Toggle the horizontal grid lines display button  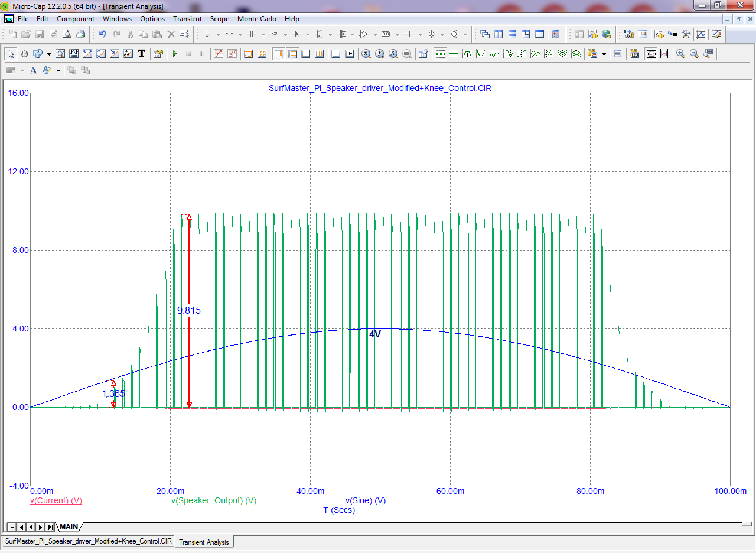[292, 54]
